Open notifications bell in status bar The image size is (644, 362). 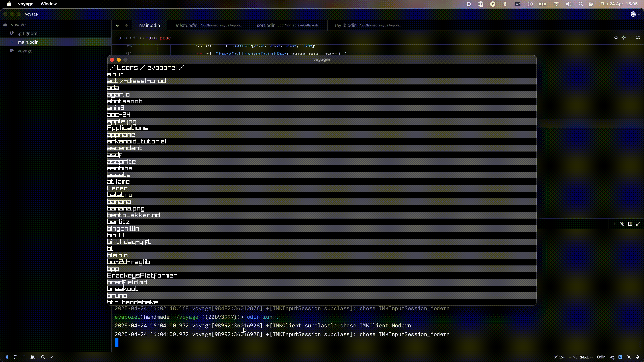point(637,357)
